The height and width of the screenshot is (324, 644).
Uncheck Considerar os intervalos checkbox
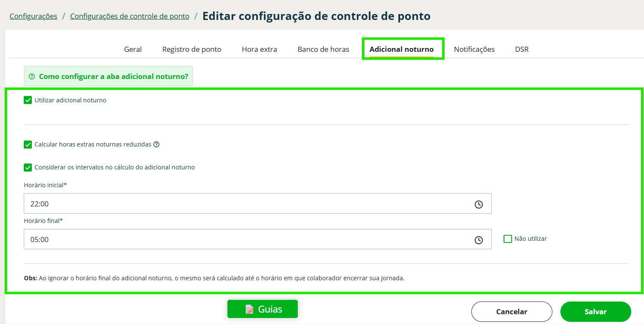click(x=28, y=167)
